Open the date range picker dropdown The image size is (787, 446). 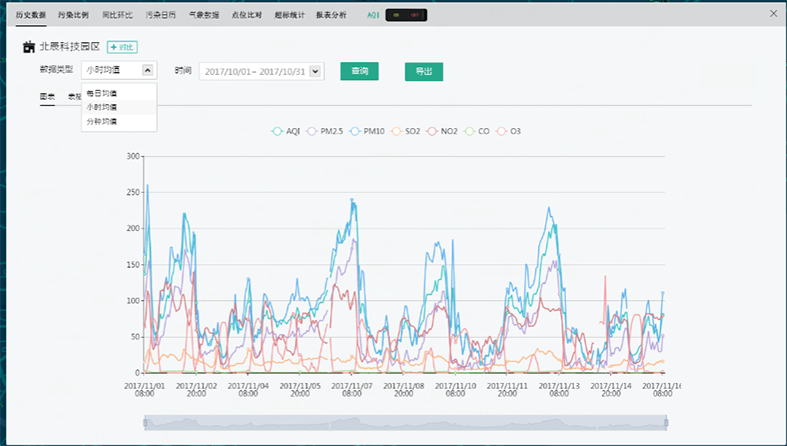click(316, 71)
